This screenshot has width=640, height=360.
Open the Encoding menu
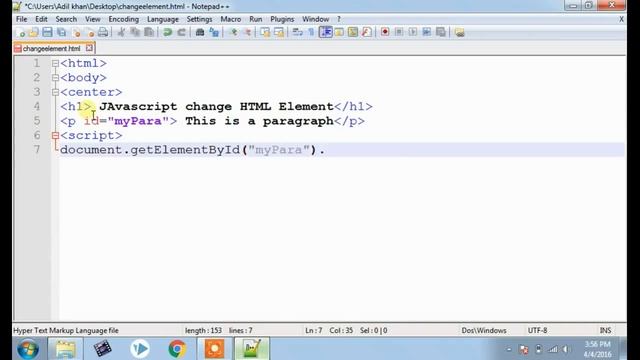(124, 19)
